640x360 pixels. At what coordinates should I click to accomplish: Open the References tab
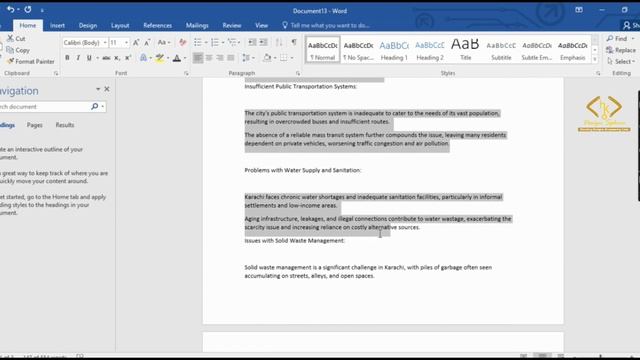158,25
